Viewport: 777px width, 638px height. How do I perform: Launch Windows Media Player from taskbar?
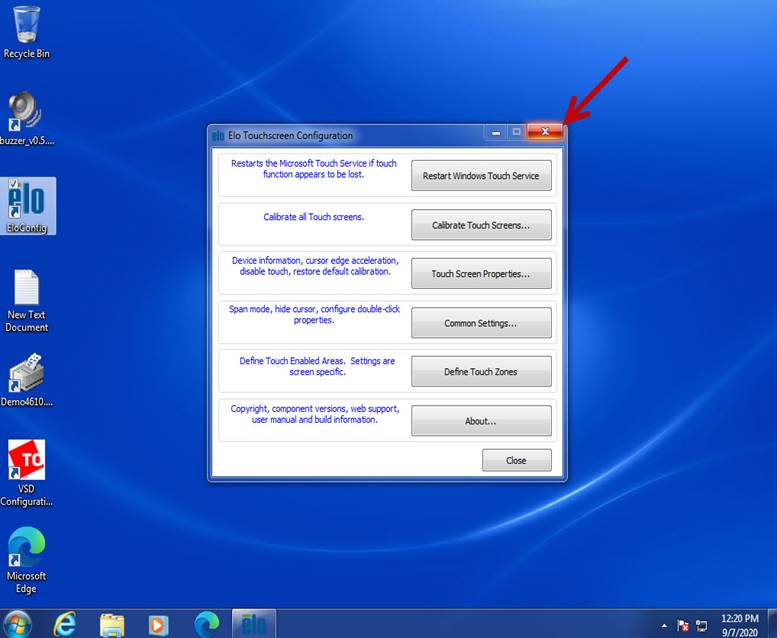[x=159, y=623]
